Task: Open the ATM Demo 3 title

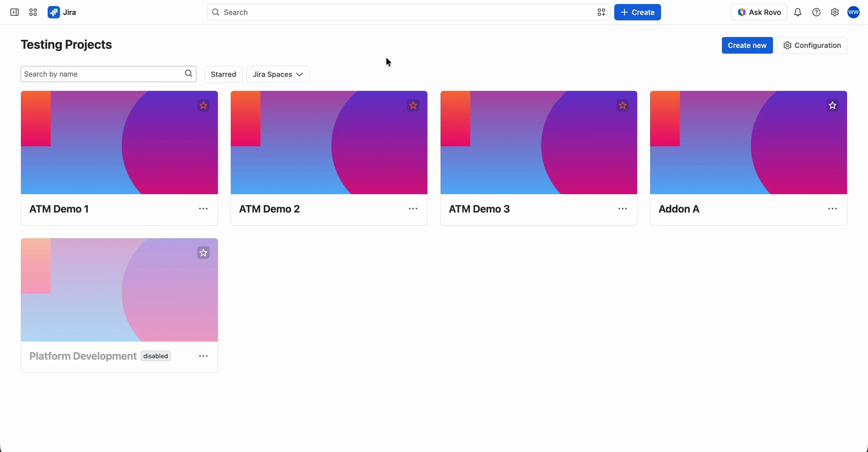Action: pos(479,209)
